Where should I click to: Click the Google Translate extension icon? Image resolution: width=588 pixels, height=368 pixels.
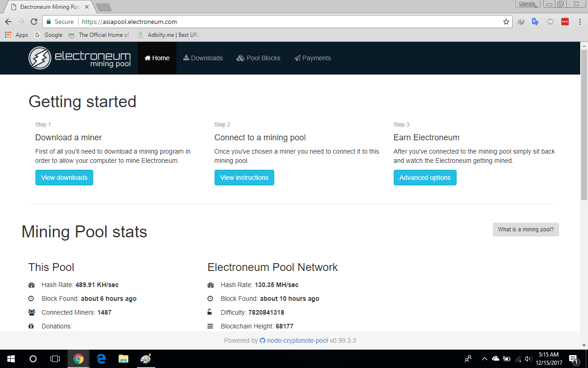click(536, 22)
